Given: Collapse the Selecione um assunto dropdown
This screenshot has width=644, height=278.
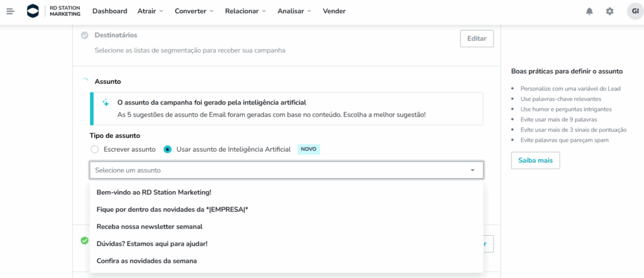Looking at the screenshot, I should click(x=472, y=170).
